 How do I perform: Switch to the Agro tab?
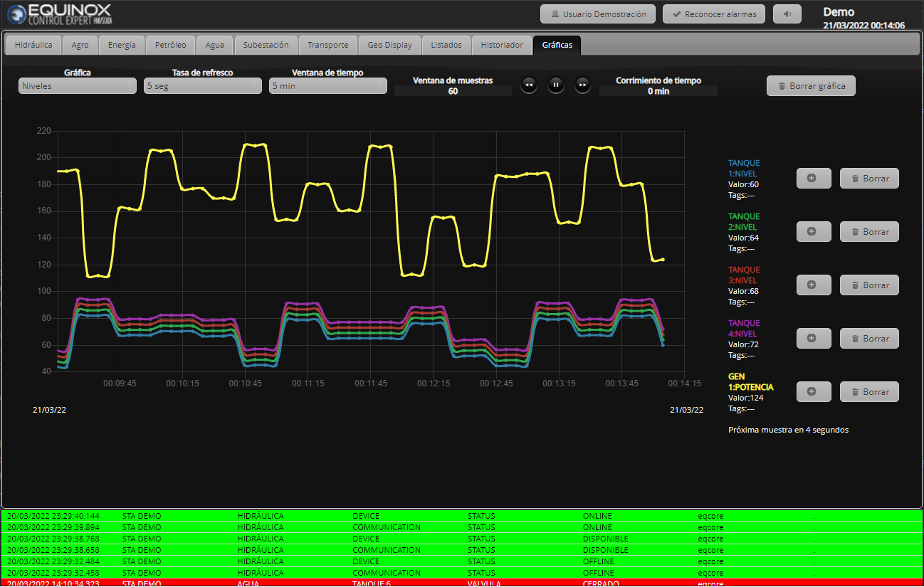tap(80, 45)
